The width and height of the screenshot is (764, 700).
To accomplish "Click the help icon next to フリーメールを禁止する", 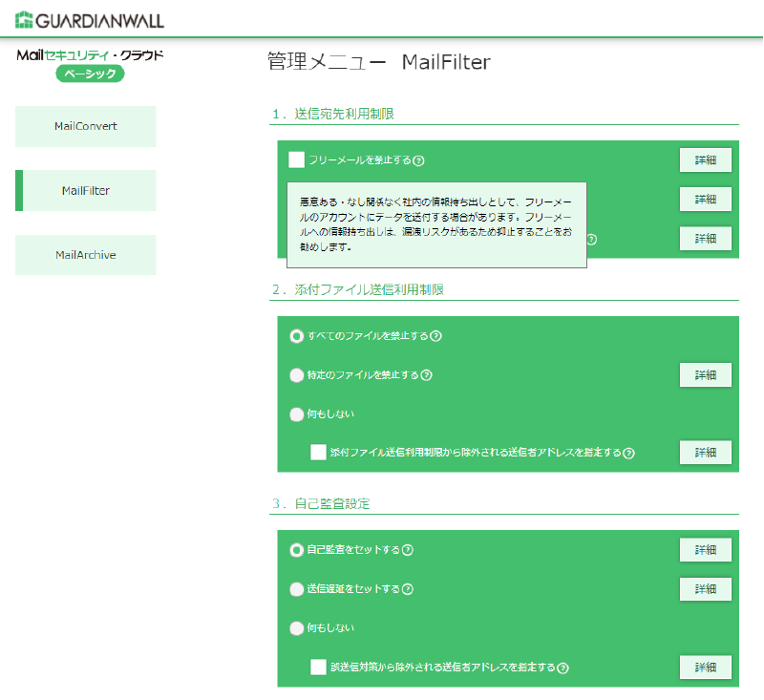I will [x=418, y=160].
